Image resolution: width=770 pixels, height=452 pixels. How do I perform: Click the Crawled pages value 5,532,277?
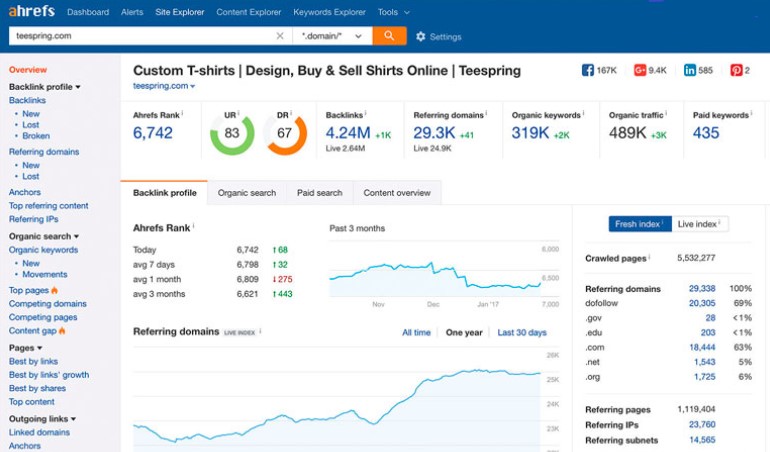point(696,258)
